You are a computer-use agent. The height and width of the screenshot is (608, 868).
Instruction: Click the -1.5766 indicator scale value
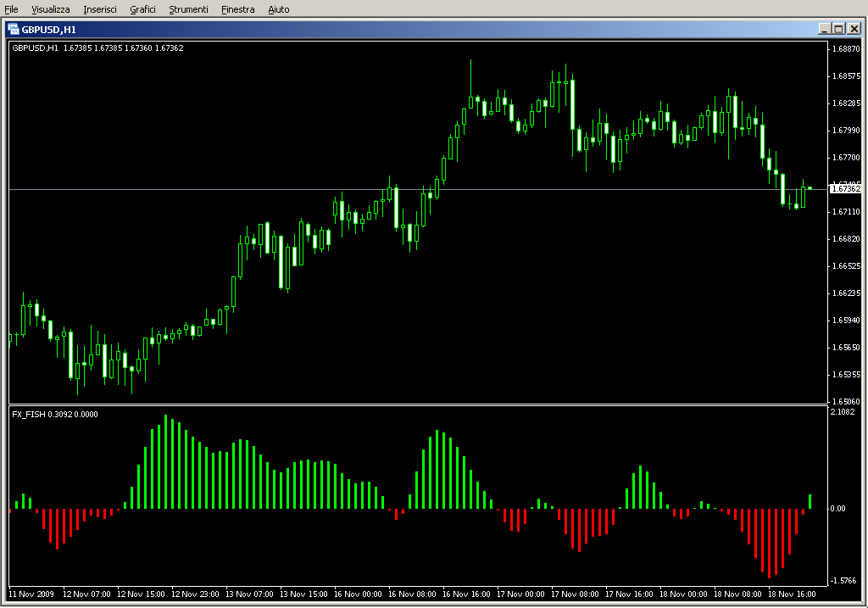point(843,581)
